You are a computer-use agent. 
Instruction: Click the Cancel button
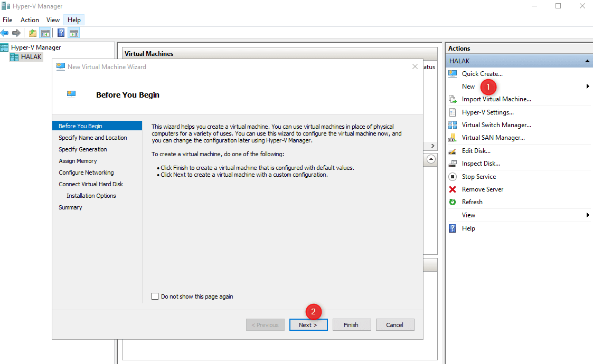[x=395, y=324]
